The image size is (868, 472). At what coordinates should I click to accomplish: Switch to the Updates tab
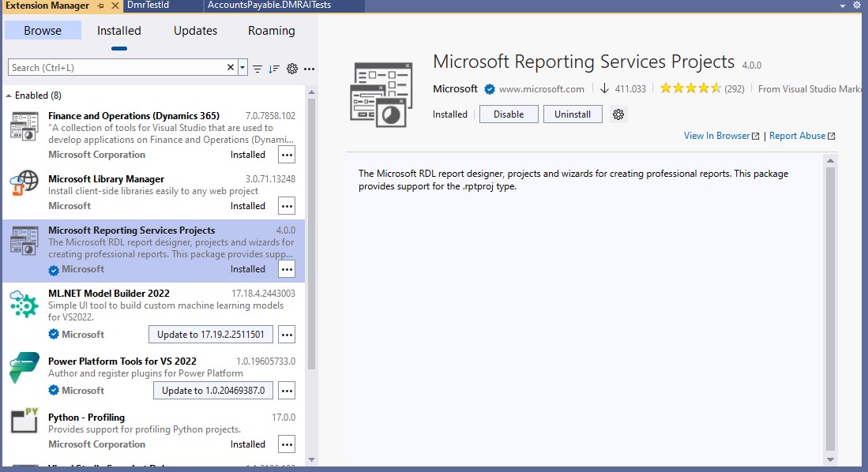[195, 31]
